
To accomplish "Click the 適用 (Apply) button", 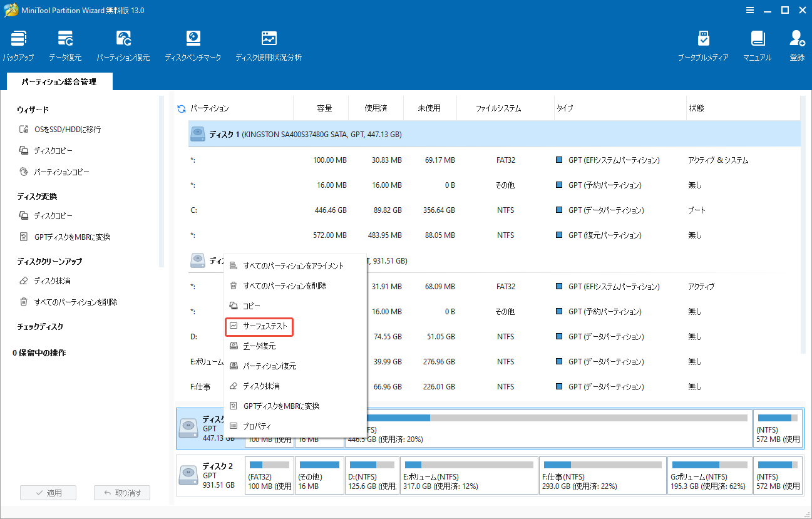I will coord(48,492).
